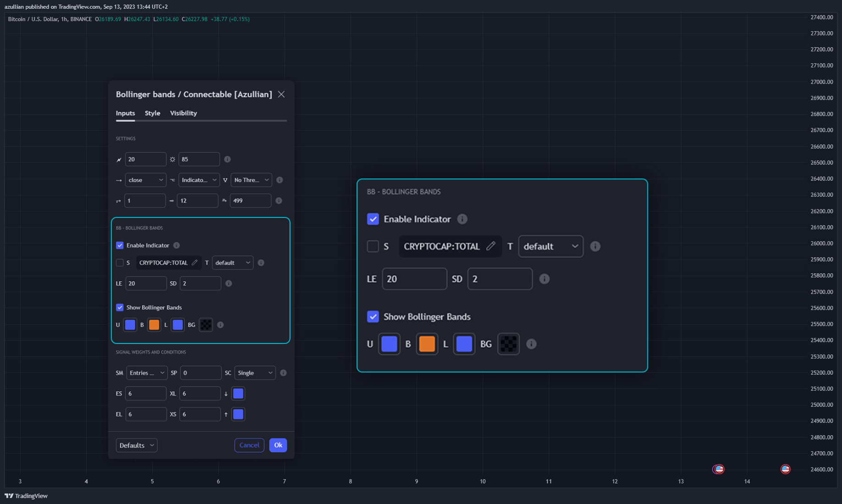This screenshot has width=842, height=504.
Task: Click the SD field in dialog
Action: coord(200,283)
